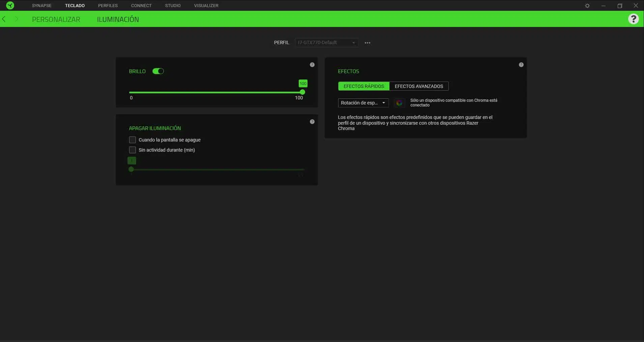Restore down the Synapse window
The width and height of the screenshot is (644, 342).
620,6
